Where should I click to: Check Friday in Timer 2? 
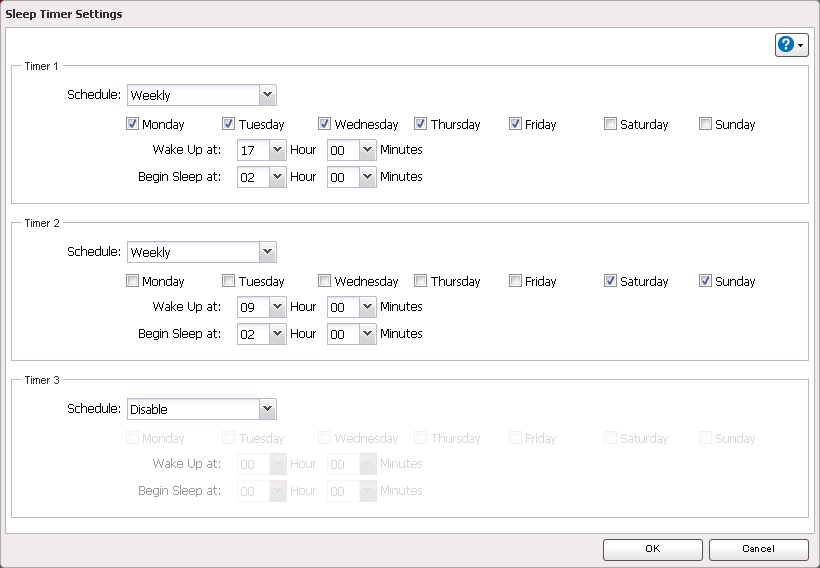click(x=515, y=281)
